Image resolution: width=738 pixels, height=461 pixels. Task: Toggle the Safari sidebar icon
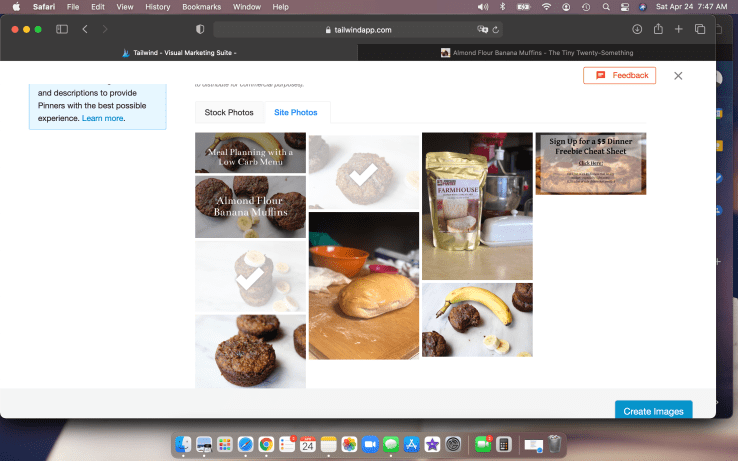62,30
